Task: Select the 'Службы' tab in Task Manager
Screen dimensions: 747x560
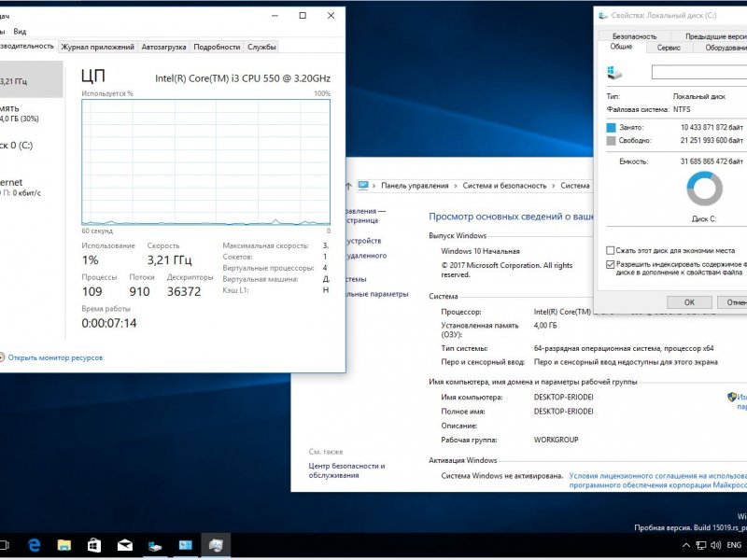Action: pos(261,47)
